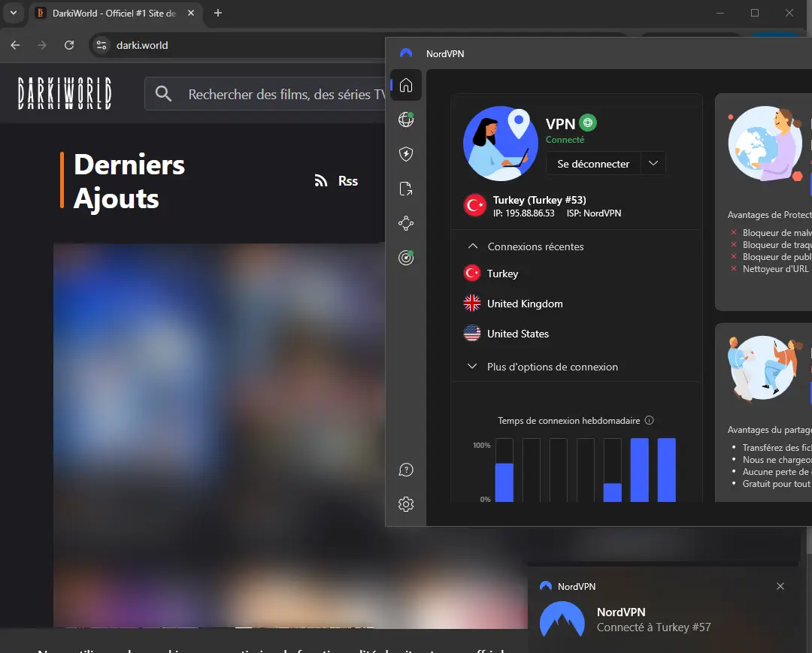Click the Temps de connexion hebdomadaire label

tap(568, 421)
